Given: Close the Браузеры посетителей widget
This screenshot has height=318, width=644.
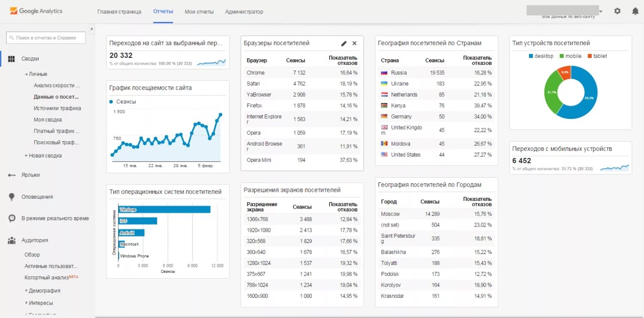Looking at the screenshot, I should (x=355, y=43).
